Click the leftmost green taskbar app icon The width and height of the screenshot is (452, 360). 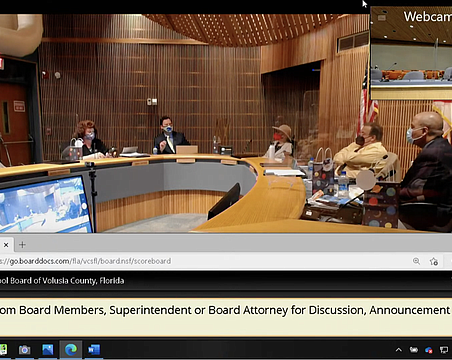click(x=3, y=350)
